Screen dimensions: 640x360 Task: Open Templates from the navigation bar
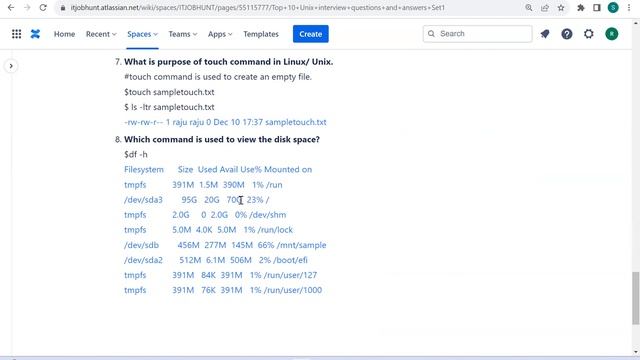pos(261,34)
